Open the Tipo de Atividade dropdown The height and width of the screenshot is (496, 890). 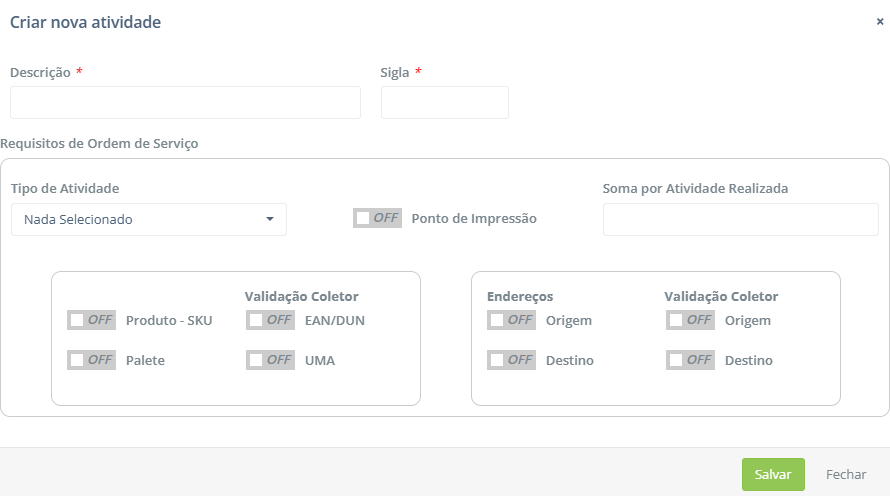click(148, 220)
